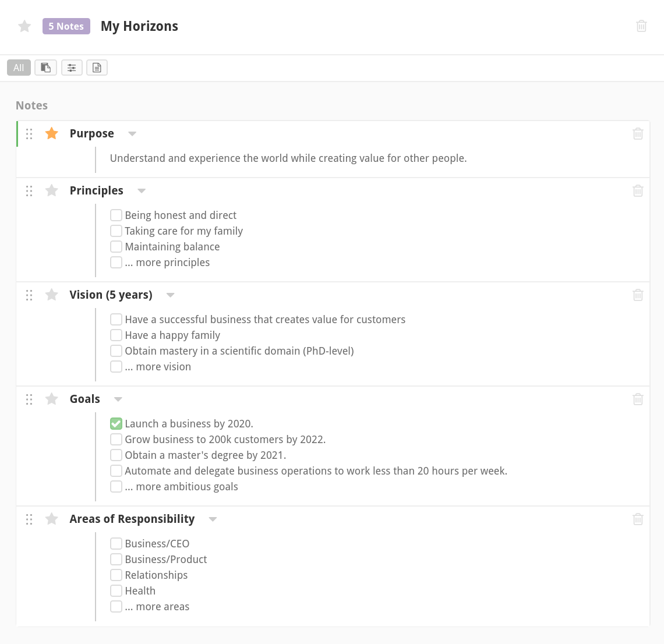Delete the Areas of Responsibility note
This screenshot has height=644, width=664.
click(638, 519)
